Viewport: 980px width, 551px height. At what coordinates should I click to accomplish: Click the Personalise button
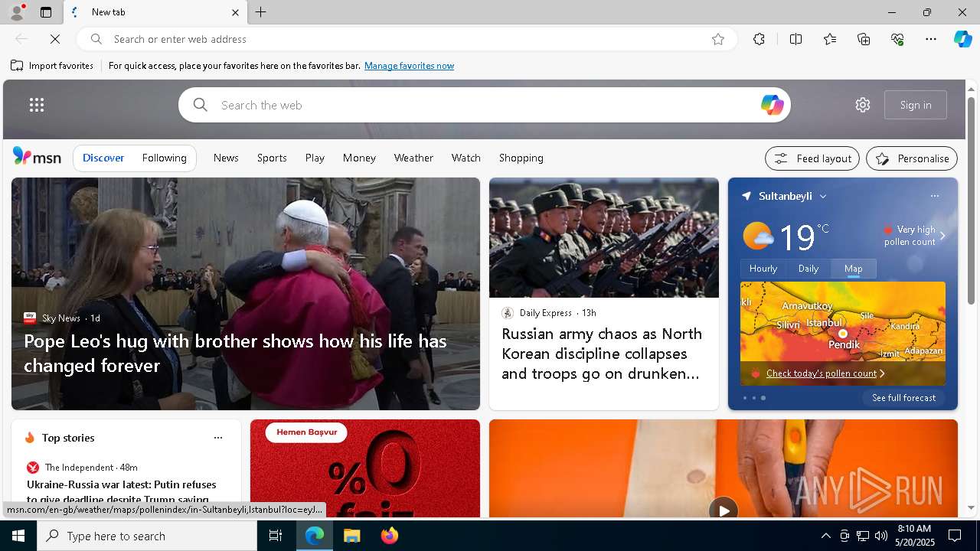coord(912,158)
